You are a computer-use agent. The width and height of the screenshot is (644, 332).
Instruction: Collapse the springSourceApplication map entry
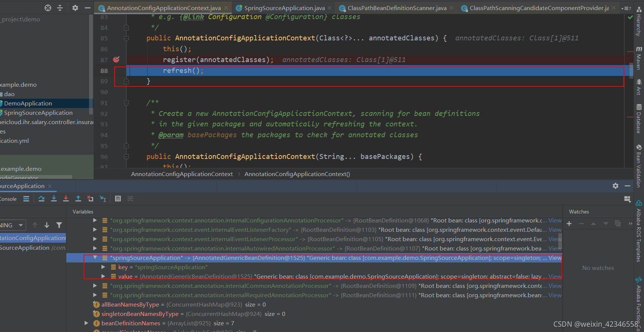pyautogui.click(x=95, y=258)
